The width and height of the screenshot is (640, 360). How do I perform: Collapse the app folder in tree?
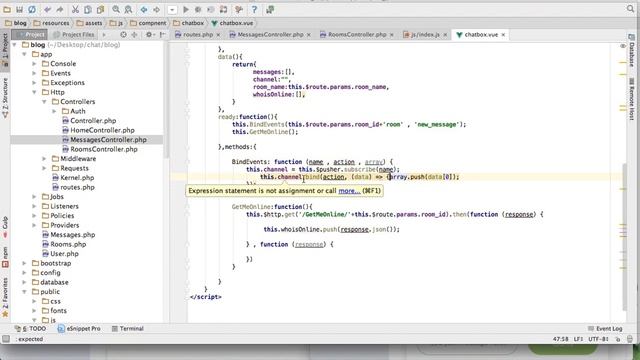coord(24,54)
